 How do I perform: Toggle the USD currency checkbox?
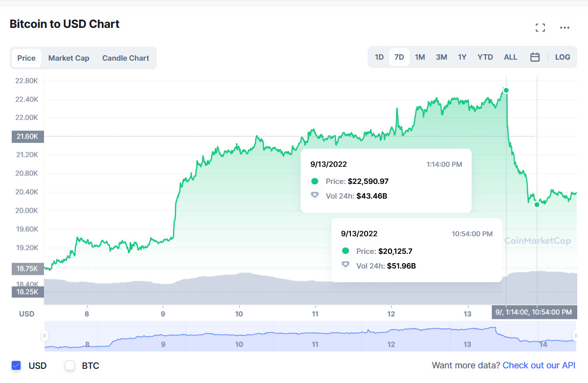click(16, 365)
